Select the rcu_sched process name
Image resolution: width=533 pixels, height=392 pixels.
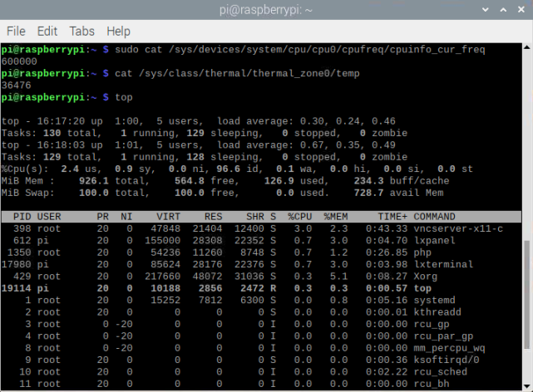coord(440,371)
